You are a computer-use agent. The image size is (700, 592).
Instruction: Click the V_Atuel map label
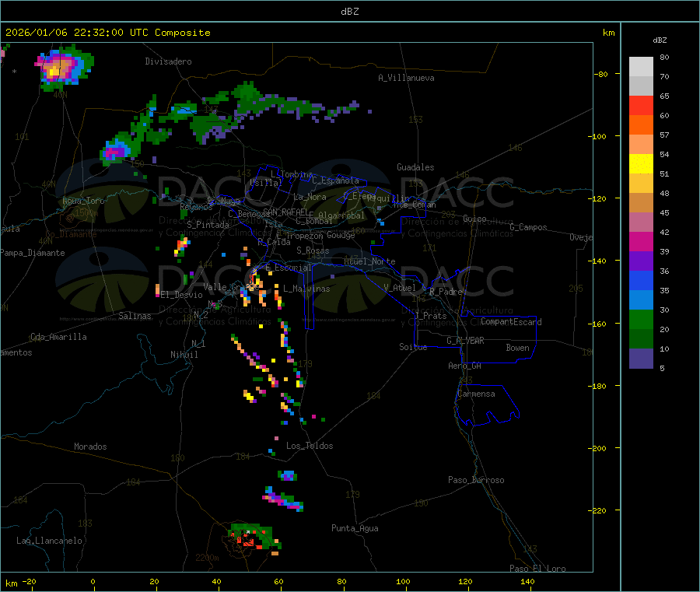400,288
